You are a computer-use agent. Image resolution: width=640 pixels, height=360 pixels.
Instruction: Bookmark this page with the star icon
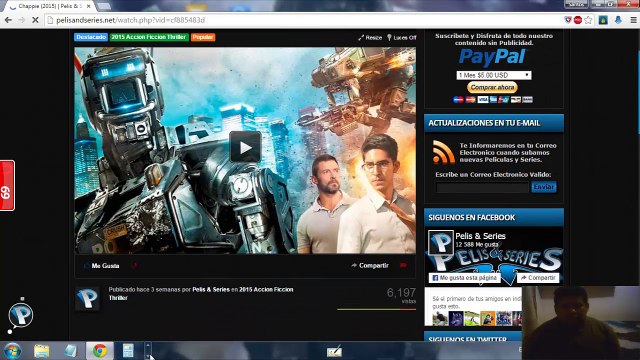click(x=588, y=20)
